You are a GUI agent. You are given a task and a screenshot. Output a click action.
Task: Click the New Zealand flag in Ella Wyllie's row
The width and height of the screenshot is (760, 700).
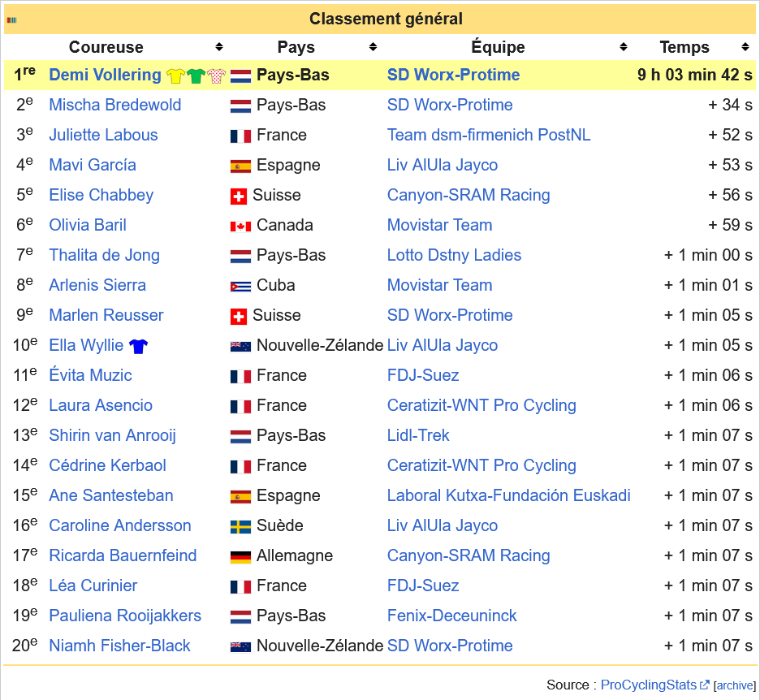[240, 347]
